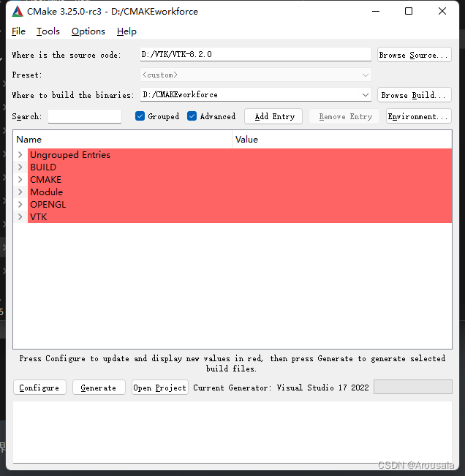Click the Open Project button
The image size is (465, 476).
[x=160, y=388]
